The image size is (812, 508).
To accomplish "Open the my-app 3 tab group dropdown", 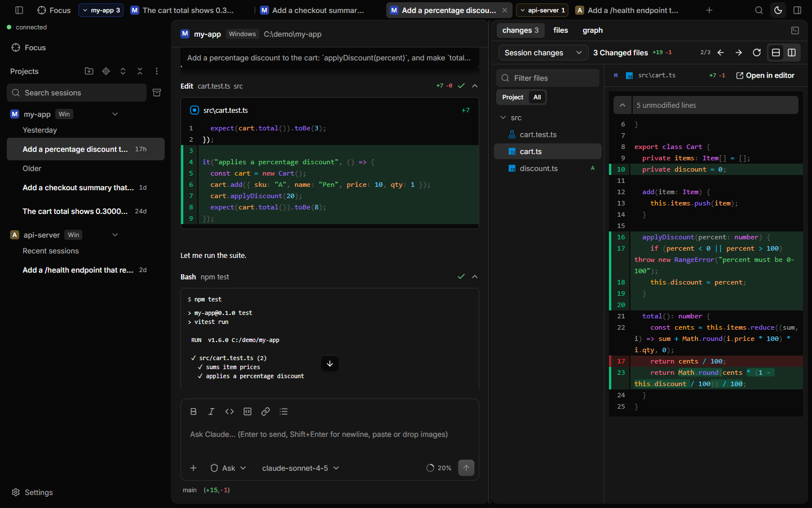I will [101, 10].
